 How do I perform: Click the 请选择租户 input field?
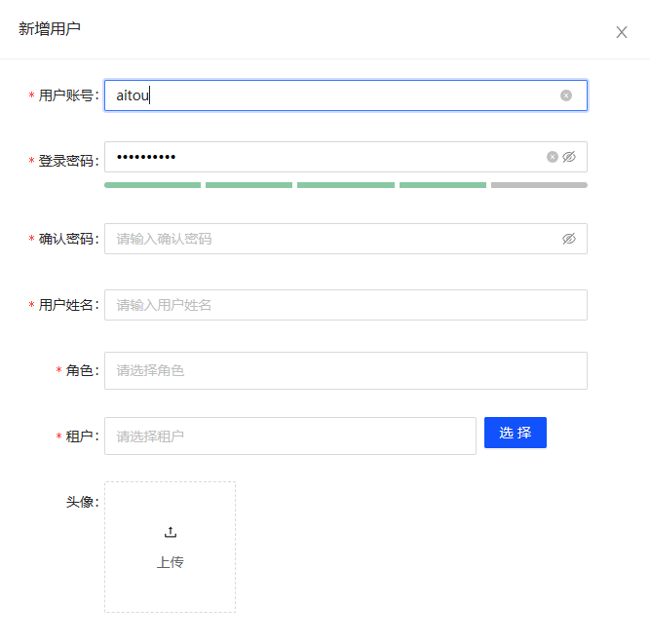pos(290,436)
